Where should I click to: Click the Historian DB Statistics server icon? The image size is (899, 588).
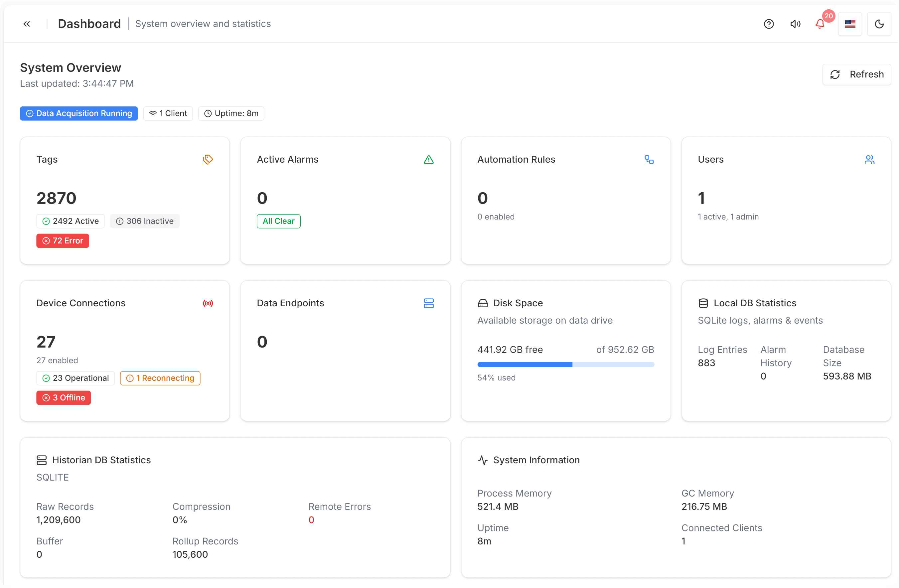coord(42,460)
